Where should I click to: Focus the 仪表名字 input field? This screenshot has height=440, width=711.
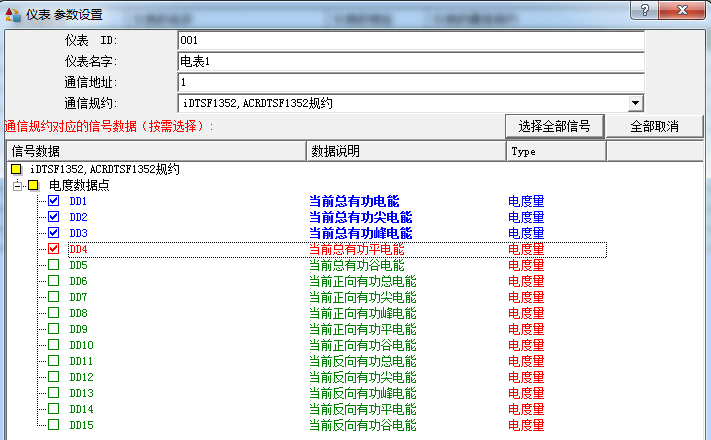point(411,61)
